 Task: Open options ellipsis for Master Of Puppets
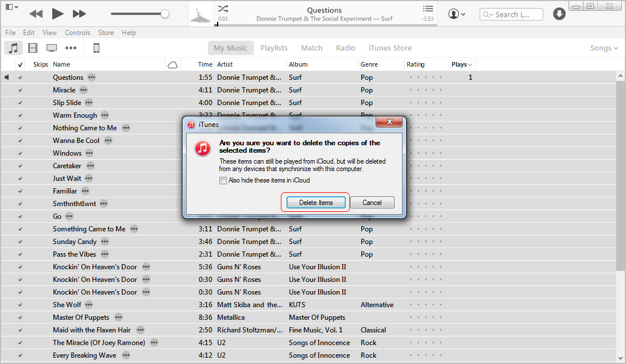pos(118,317)
